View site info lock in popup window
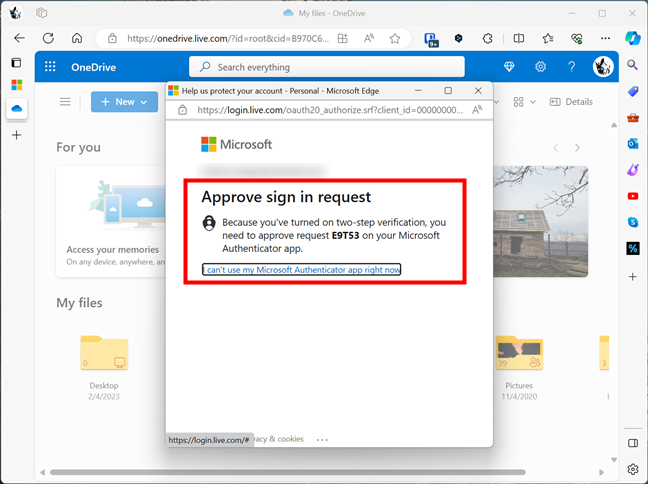648x484 pixels. [x=182, y=110]
